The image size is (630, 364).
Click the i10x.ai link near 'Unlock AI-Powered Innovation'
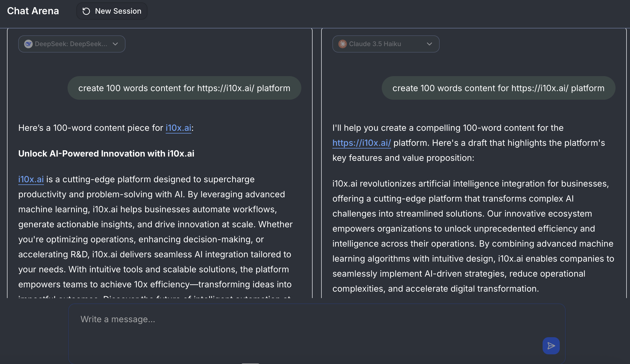coord(31,179)
